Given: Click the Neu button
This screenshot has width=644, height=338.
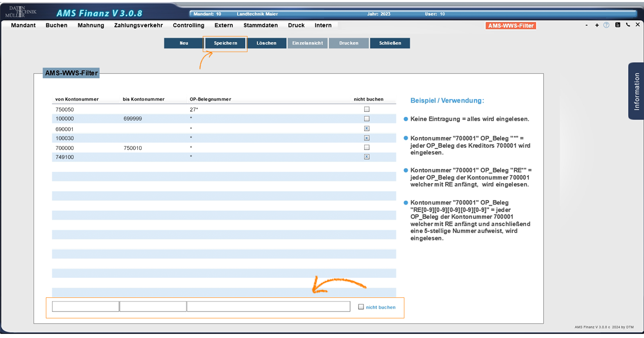Looking at the screenshot, I should (x=184, y=43).
